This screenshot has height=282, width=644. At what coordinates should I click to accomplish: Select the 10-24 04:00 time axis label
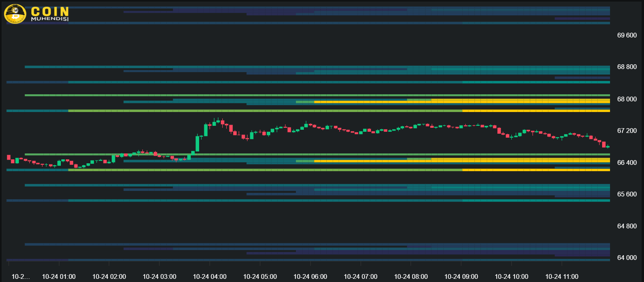(x=209, y=277)
